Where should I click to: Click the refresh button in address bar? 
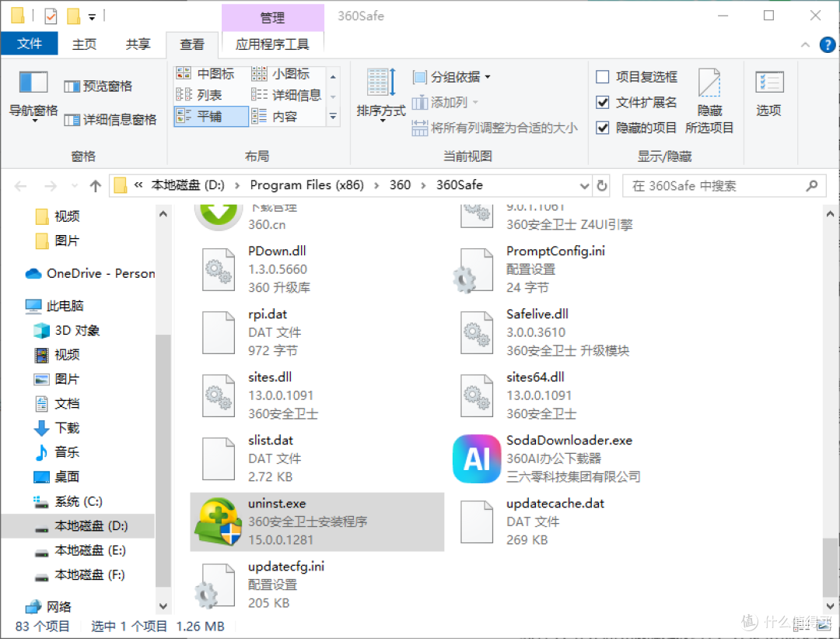[601, 185]
